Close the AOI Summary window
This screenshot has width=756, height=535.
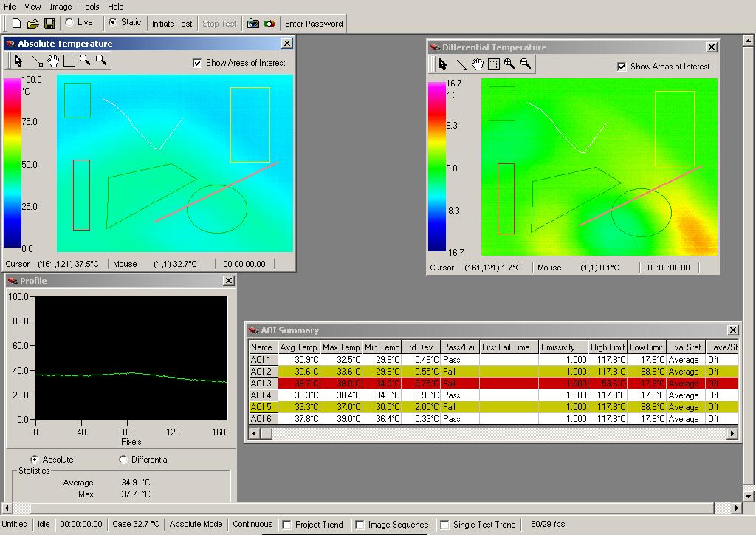(733, 330)
